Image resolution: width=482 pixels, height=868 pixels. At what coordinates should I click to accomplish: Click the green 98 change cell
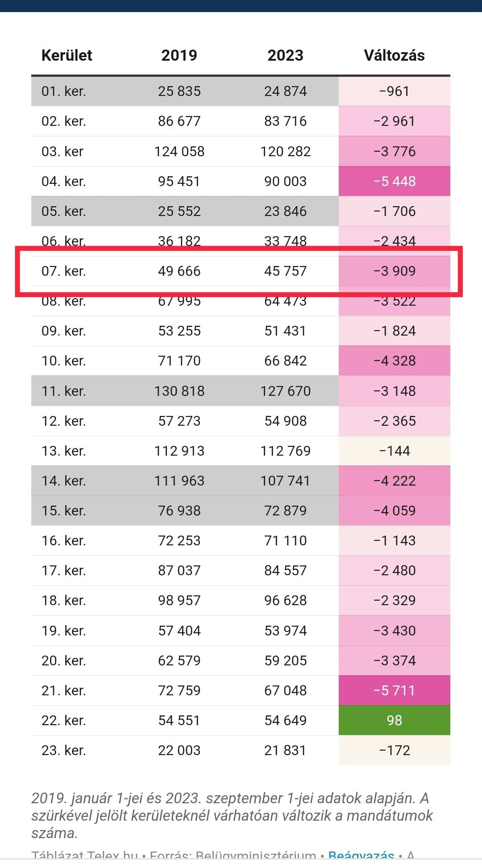[x=395, y=720]
